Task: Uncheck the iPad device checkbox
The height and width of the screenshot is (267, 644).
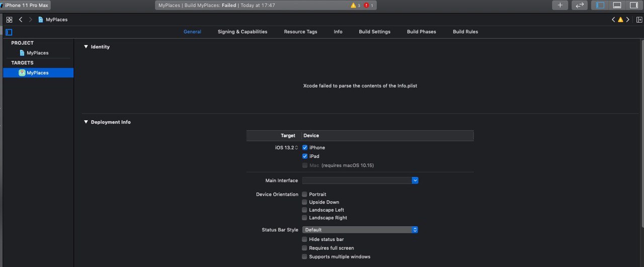Action: pyautogui.click(x=305, y=156)
